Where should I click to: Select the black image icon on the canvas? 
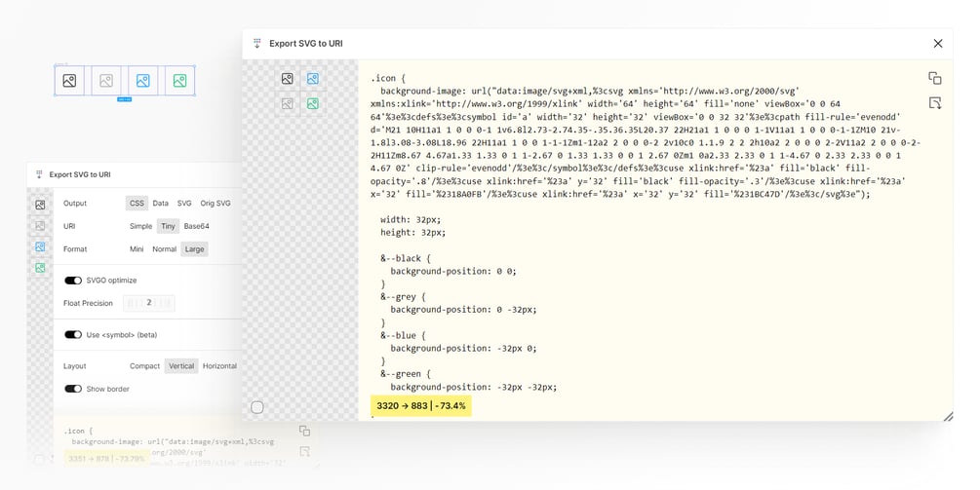(x=69, y=81)
